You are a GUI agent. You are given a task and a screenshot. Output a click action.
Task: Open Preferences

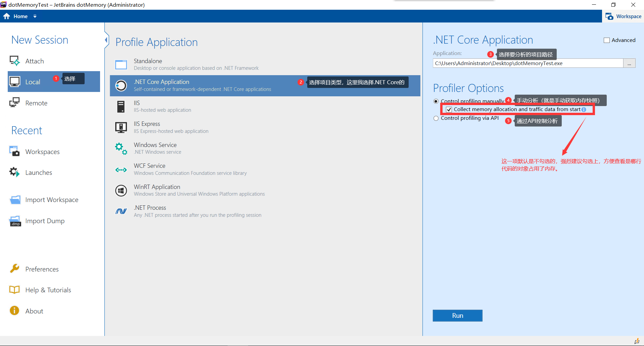pos(42,269)
